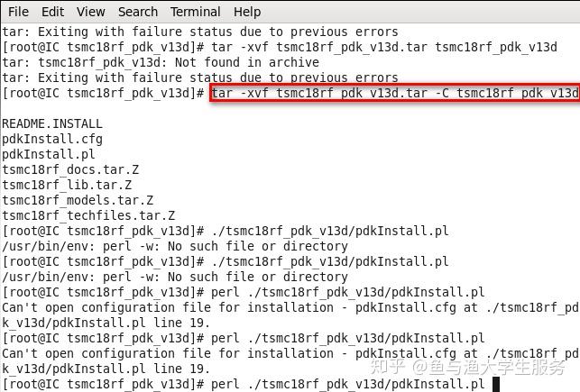This screenshot has width=580, height=392.
Task: Click the README.INSTALL file name line
Action: [52, 123]
